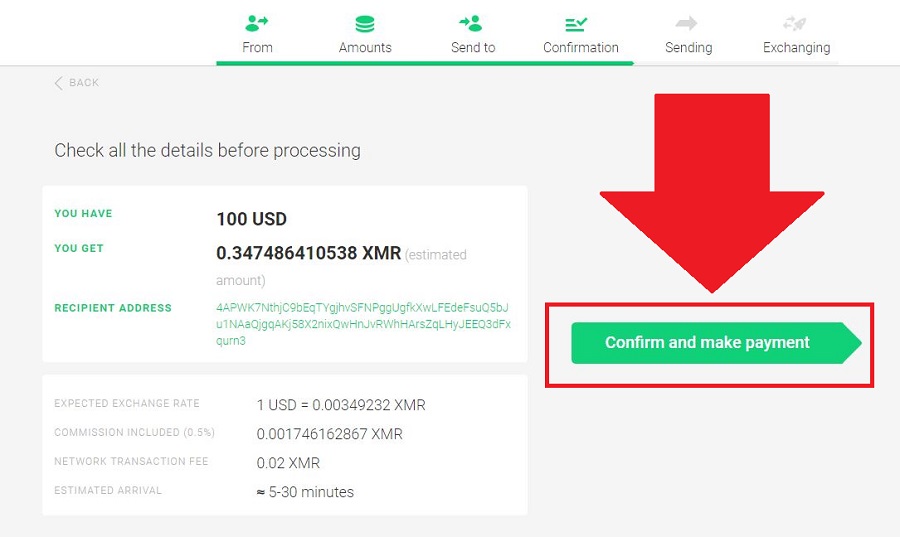This screenshot has height=537, width=900.
Task: Click the Confirmation checklist icon
Action: (576, 24)
